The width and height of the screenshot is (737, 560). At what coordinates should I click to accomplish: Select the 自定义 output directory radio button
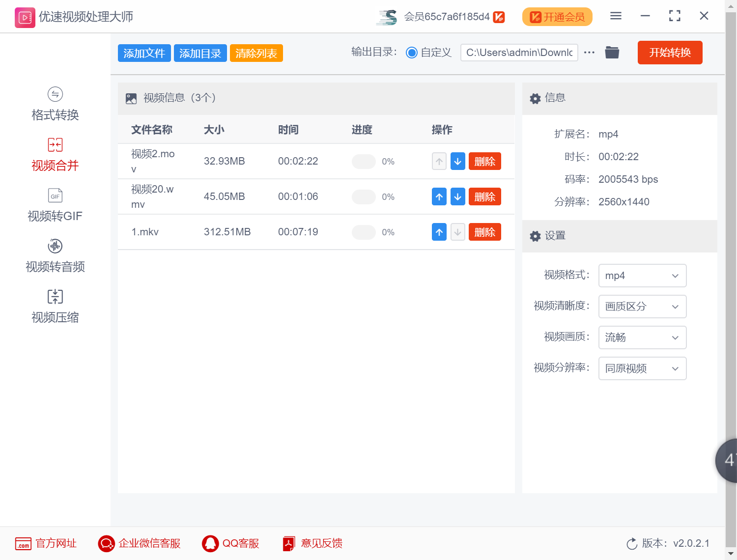click(412, 53)
